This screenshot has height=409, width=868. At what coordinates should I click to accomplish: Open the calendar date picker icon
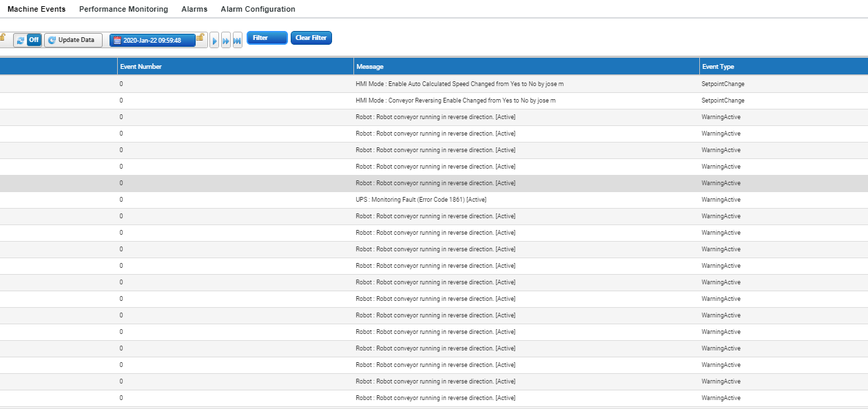click(x=117, y=40)
